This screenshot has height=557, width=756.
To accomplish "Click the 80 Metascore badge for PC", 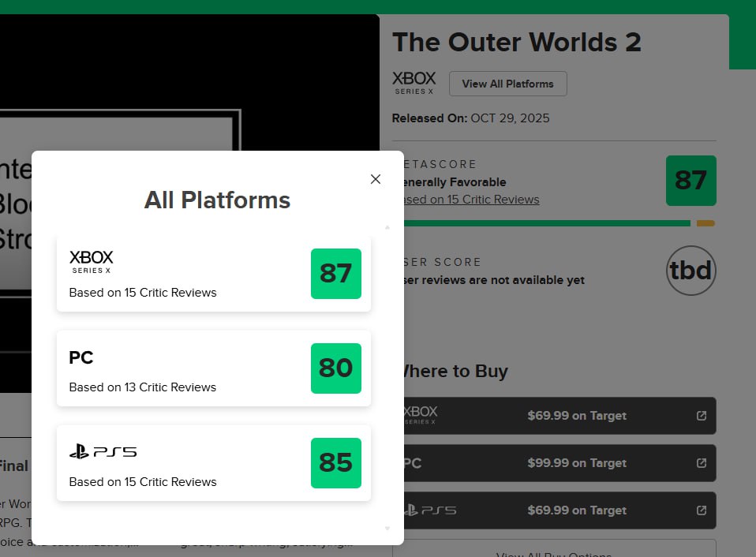I will [335, 368].
